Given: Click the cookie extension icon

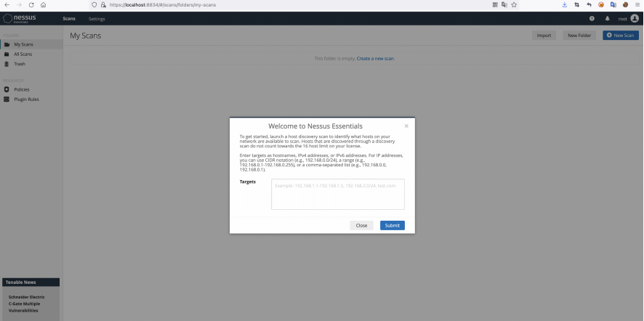Looking at the screenshot, I should (x=625, y=5).
